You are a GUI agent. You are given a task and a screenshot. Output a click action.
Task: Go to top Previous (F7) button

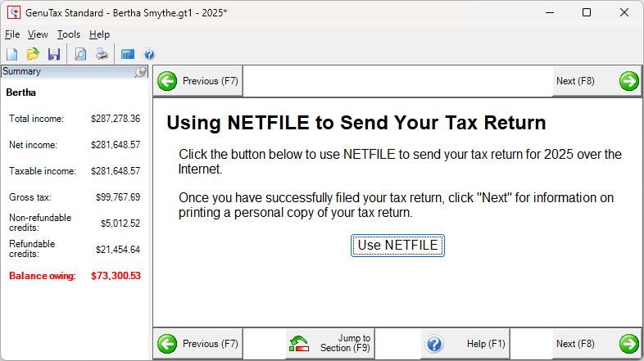point(198,81)
